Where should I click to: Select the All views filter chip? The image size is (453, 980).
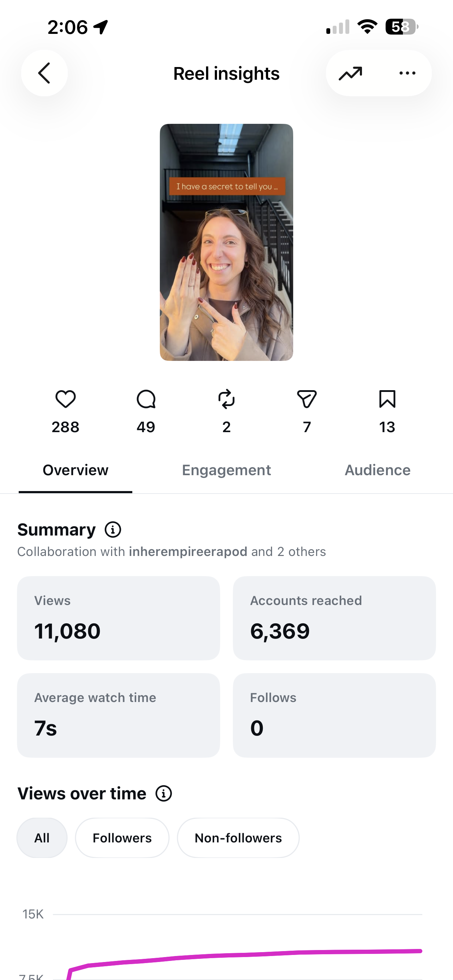click(42, 838)
